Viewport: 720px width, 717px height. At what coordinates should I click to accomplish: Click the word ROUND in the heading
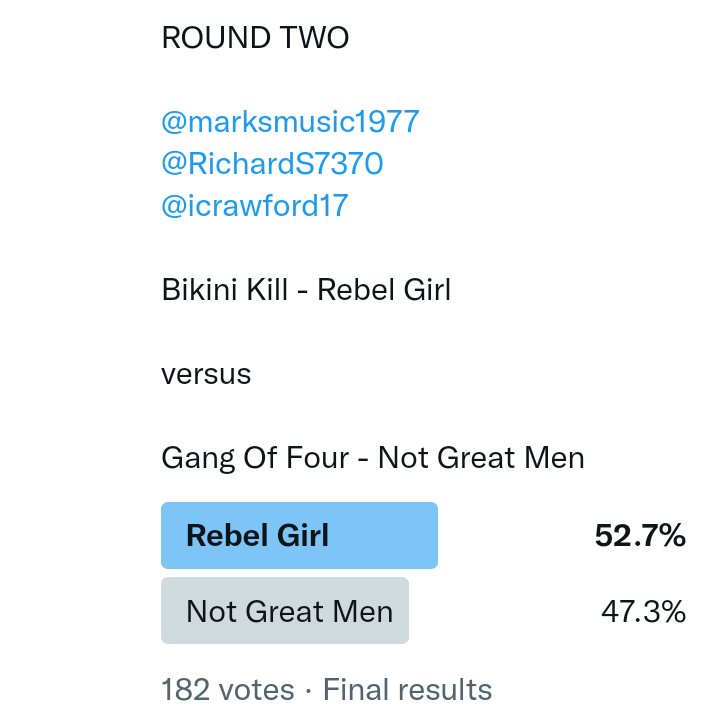214,38
